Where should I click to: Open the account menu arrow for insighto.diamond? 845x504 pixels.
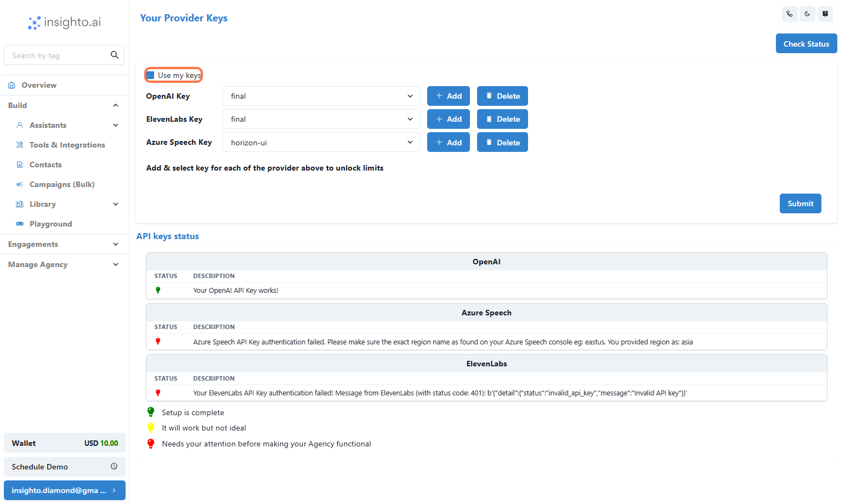click(x=114, y=490)
